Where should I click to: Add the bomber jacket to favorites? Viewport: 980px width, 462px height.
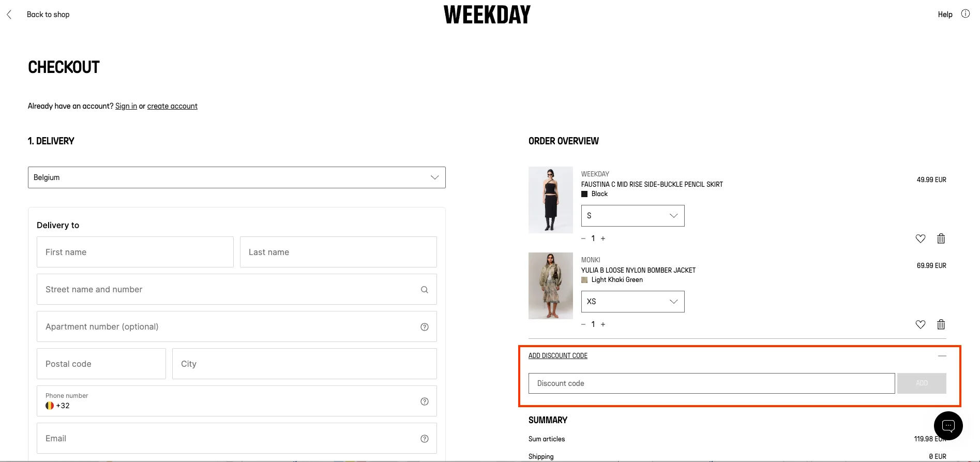click(x=920, y=324)
